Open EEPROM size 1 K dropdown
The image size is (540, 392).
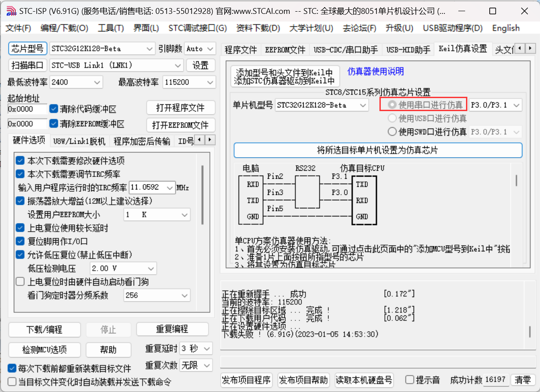point(157,215)
